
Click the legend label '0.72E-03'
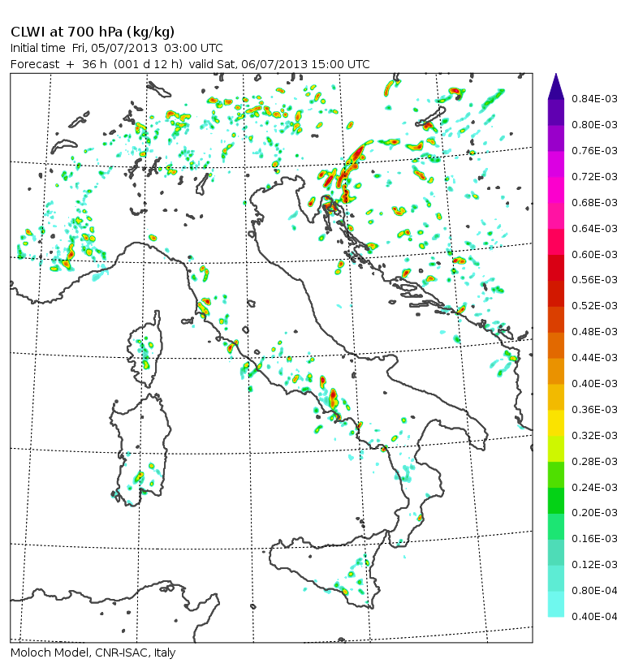click(594, 177)
